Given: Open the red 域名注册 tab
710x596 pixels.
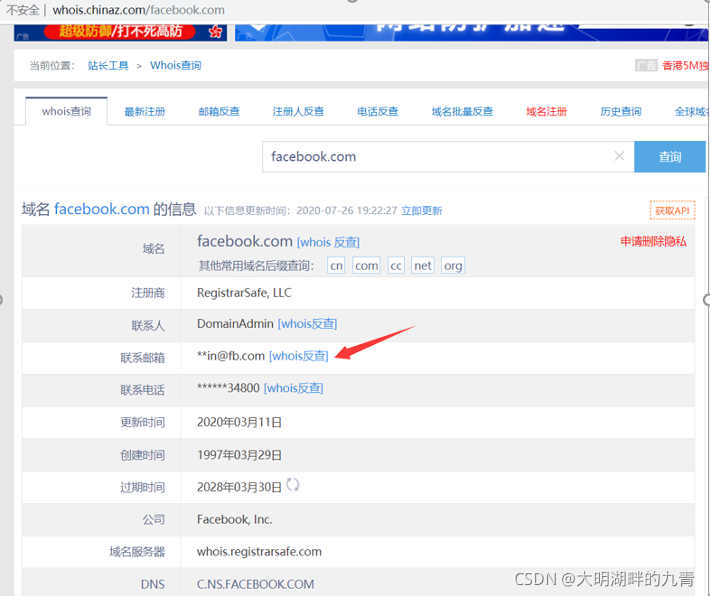Looking at the screenshot, I should (547, 111).
